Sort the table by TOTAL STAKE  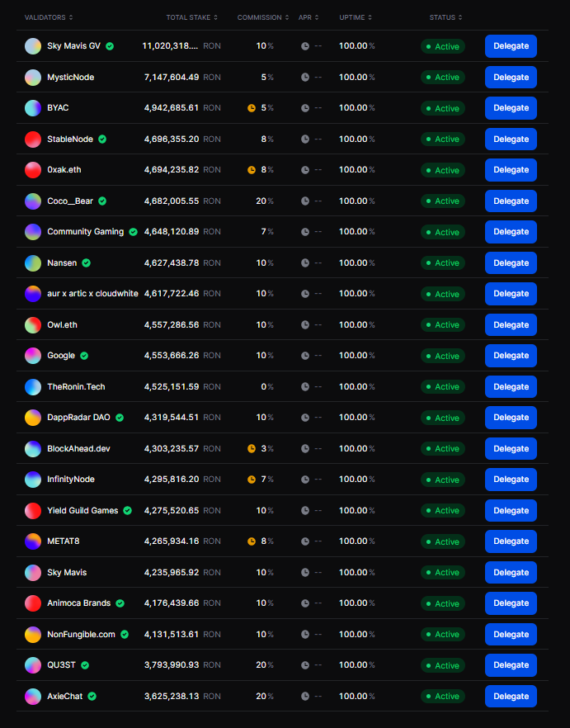(191, 17)
